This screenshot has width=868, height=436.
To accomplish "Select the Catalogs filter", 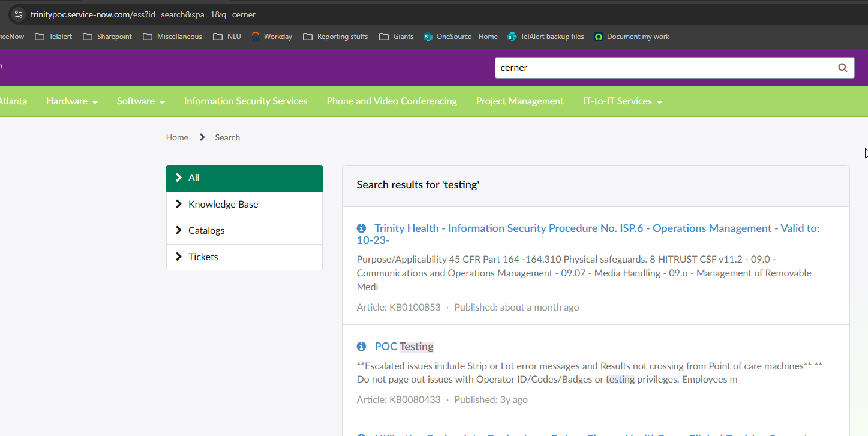I will click(x=206, y=231).
